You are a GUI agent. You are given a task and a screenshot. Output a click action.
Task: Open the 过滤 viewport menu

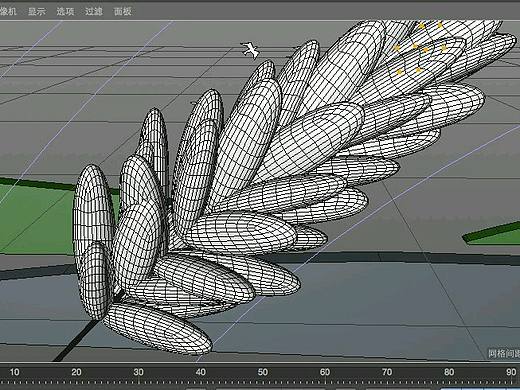coord(94,11)
